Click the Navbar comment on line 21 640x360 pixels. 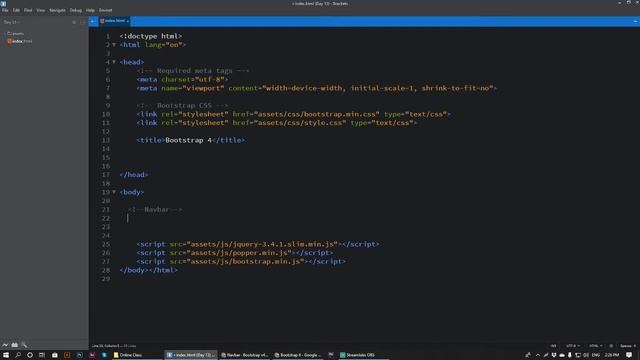pos(155,209)
